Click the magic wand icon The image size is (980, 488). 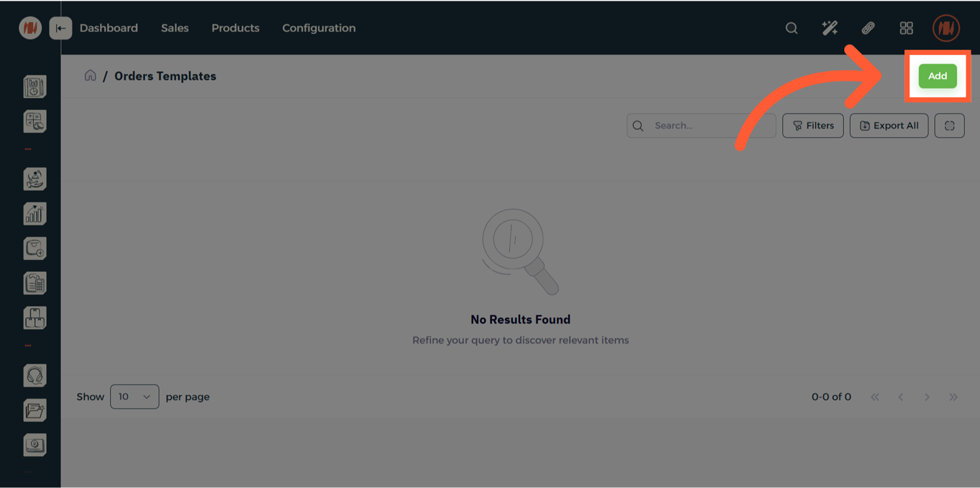click(x=830, y=28)
